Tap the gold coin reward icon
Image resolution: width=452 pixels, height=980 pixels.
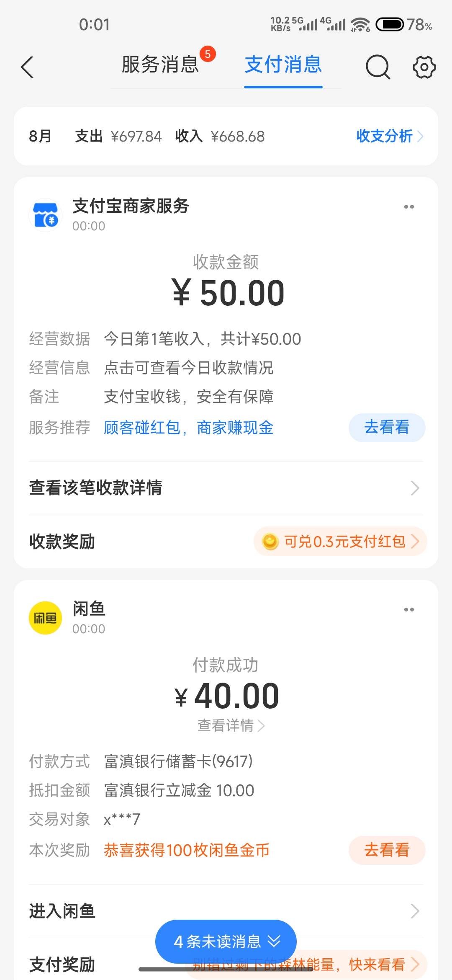click(270, 542)
